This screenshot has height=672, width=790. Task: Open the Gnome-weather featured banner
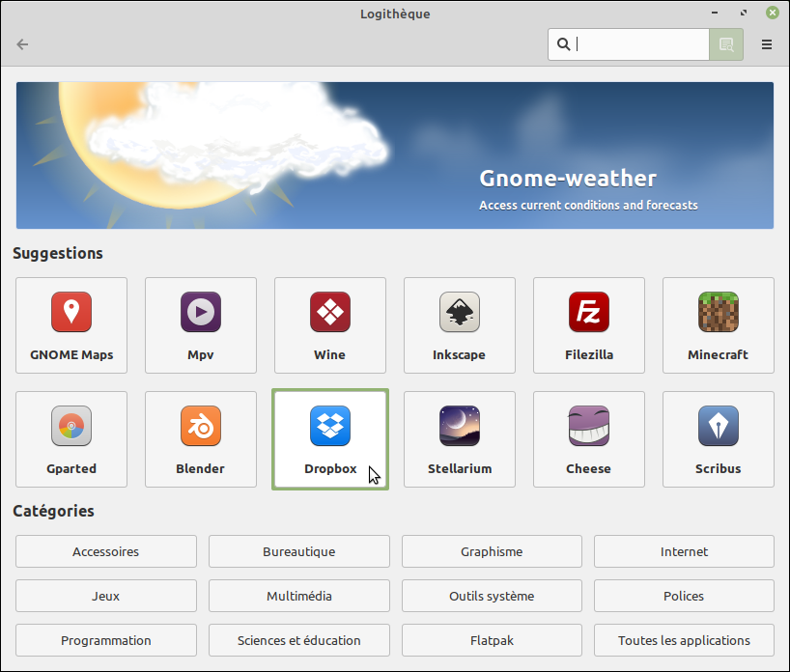tap(394, 155)
